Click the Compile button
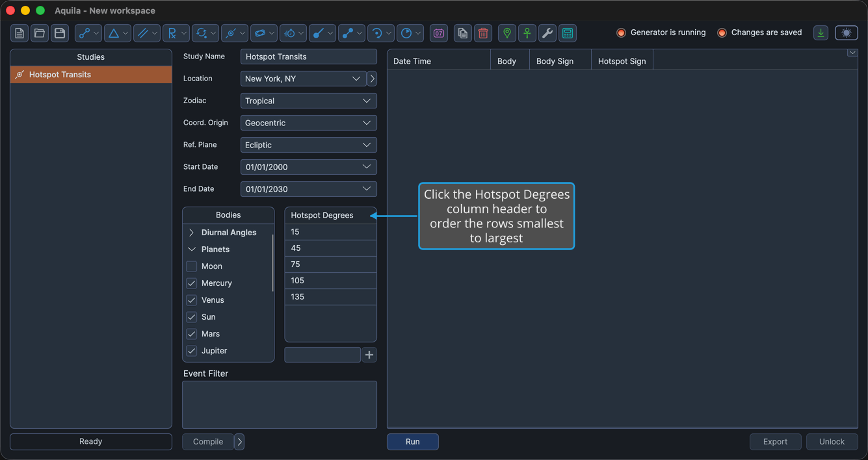The width and height of the screenshot is (868, 460). point(208,442)
